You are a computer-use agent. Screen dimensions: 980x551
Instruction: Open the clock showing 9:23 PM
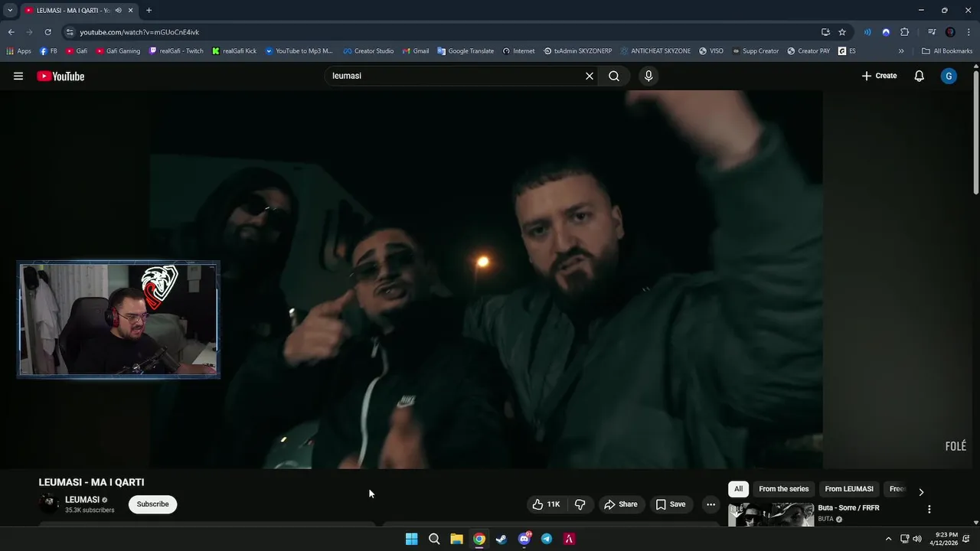pos(944,539)
